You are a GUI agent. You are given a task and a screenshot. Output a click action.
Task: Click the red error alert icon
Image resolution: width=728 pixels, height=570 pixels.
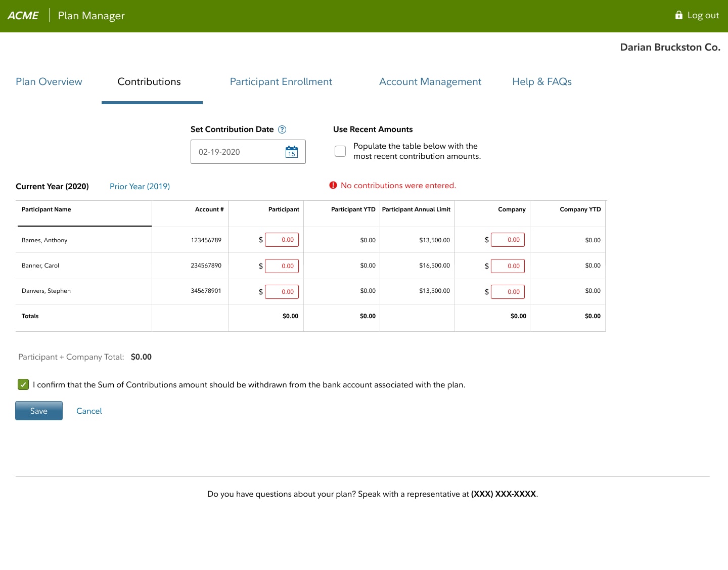click(333, 186)
